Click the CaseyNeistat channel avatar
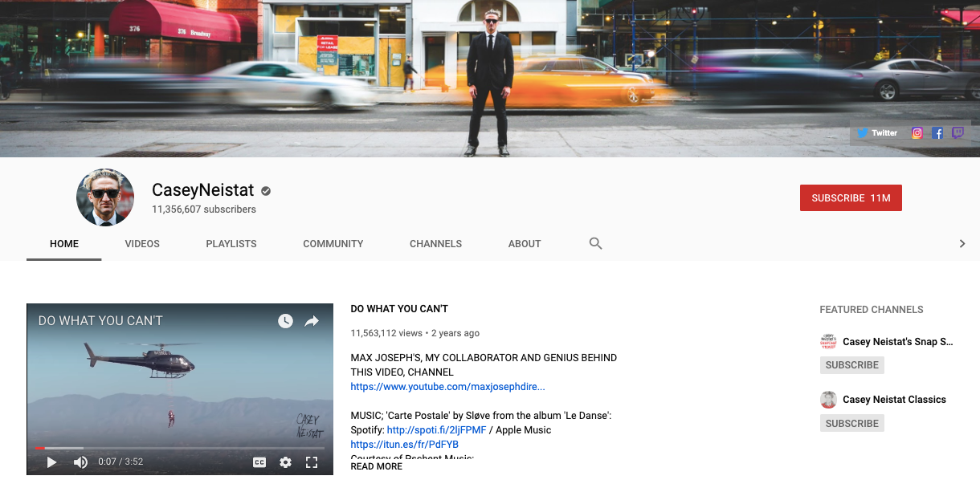The height and width of the screenshot is (488, 980). coord(105,197)
